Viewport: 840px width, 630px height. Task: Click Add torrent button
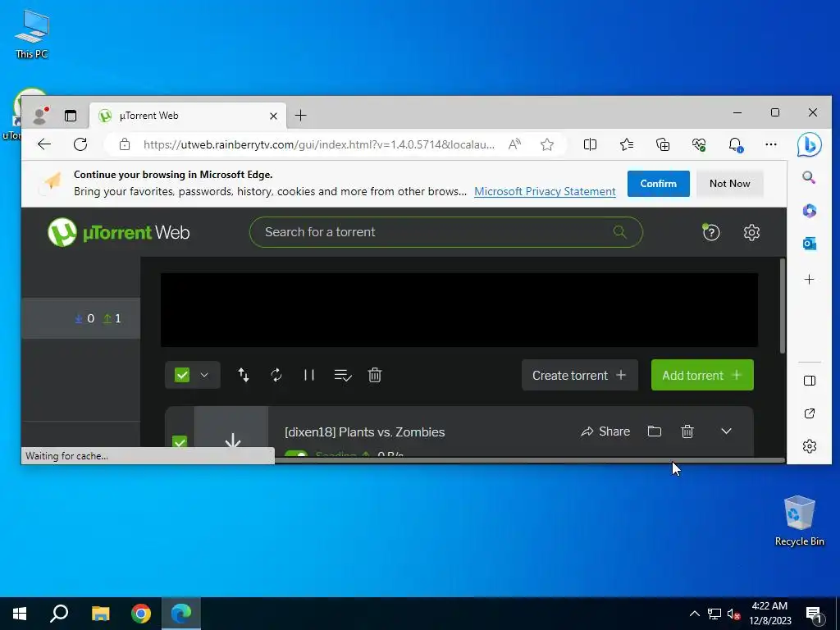[702, 375]
